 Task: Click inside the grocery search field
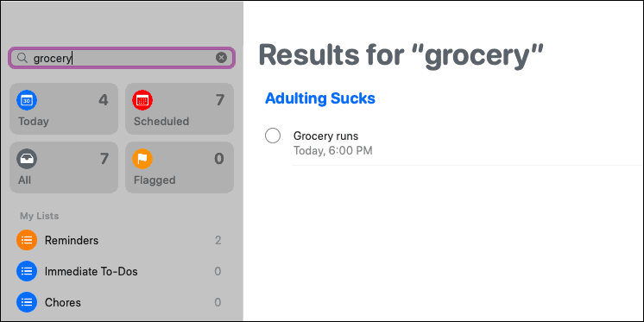(x=122, y=58)
